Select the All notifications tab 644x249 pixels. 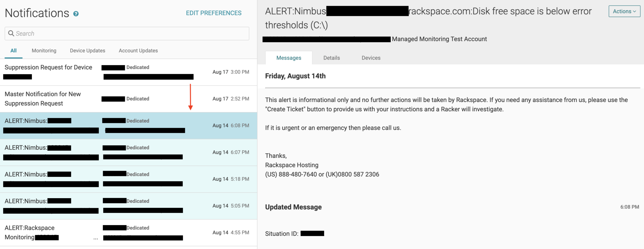point(14,51)
